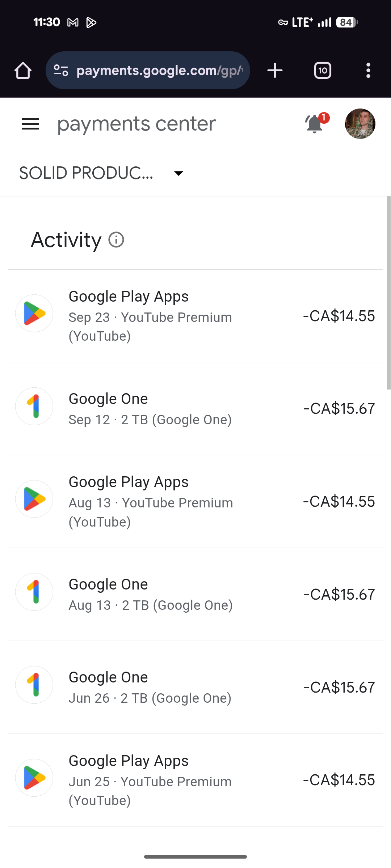This screenshot has height=868, width=391.
Task: Open a new browser tab
Action: 275,71
